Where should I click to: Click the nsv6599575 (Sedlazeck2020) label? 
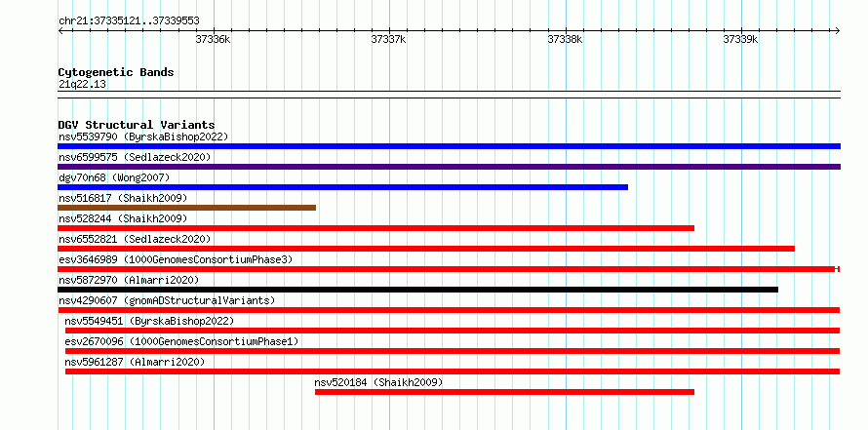coord(135,157)
